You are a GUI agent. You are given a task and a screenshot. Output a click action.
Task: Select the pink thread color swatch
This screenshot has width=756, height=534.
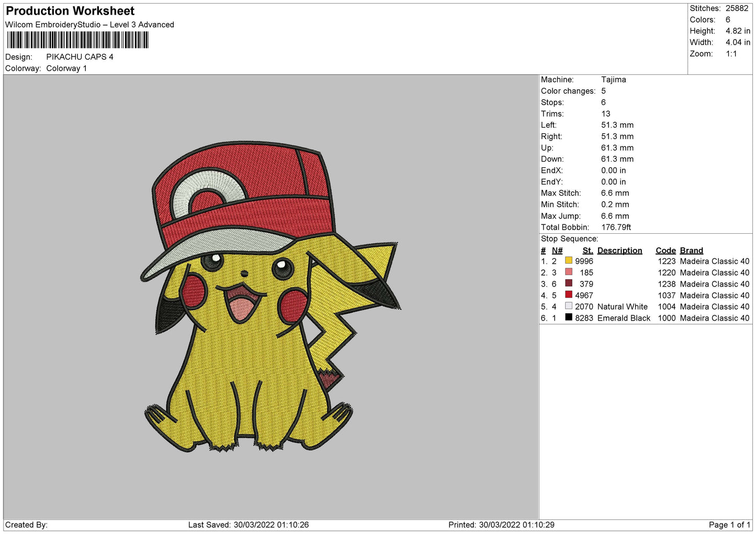pos(568,272)
